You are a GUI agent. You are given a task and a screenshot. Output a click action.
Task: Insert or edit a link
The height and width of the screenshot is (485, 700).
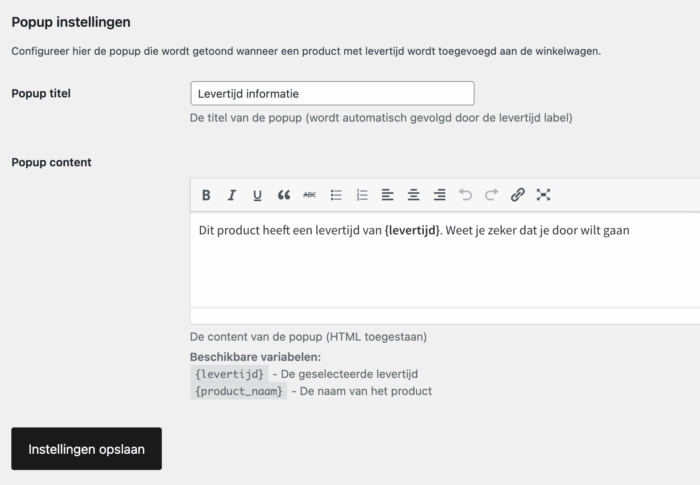[x=517, y=195]
